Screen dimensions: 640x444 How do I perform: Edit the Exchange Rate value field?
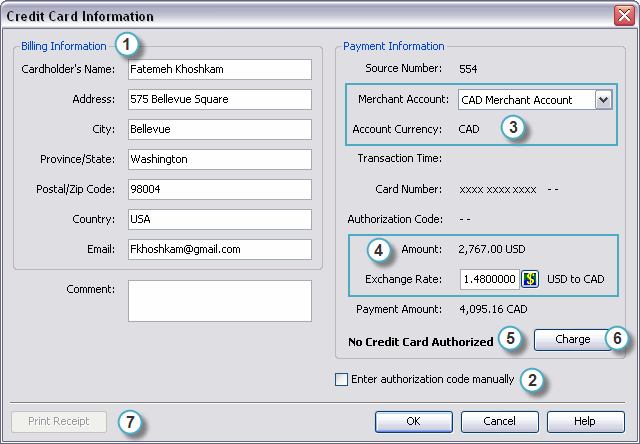(488, 279)
